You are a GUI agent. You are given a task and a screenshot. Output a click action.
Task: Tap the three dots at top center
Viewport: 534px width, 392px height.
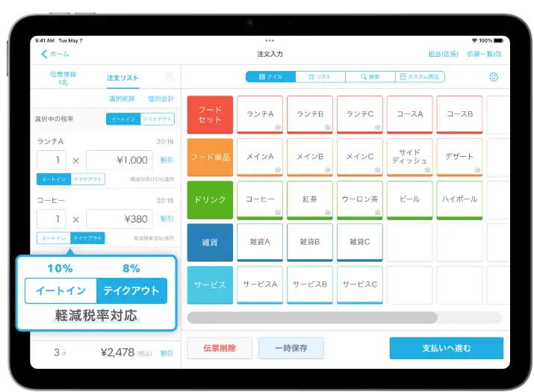point(270,40)
